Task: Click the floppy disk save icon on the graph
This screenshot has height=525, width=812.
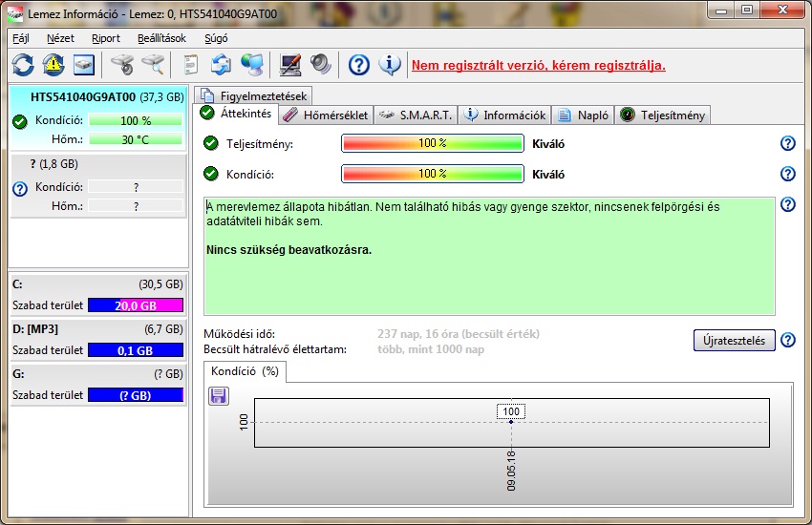Action: click(219, 396)
